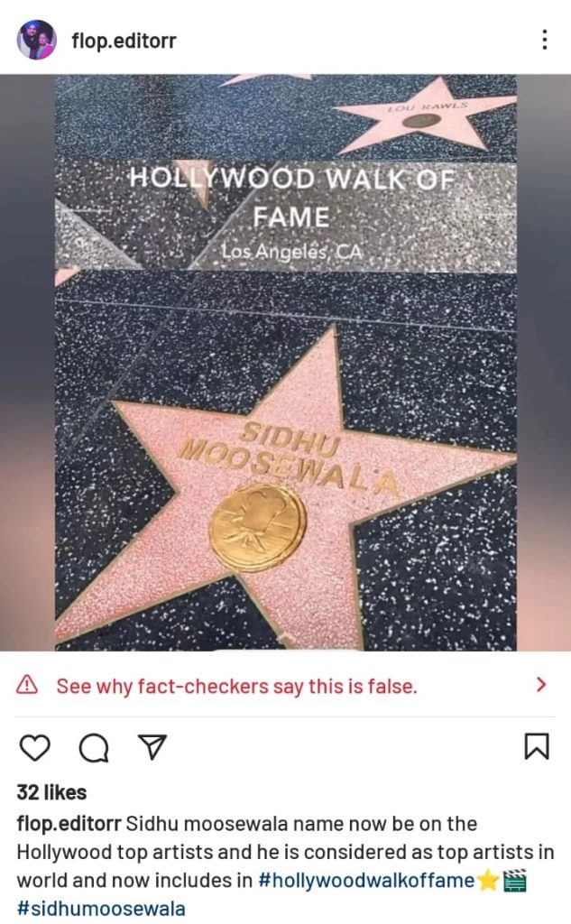Click the star emoji in the caption
The image size is (571, 924).
pos(488,881)
